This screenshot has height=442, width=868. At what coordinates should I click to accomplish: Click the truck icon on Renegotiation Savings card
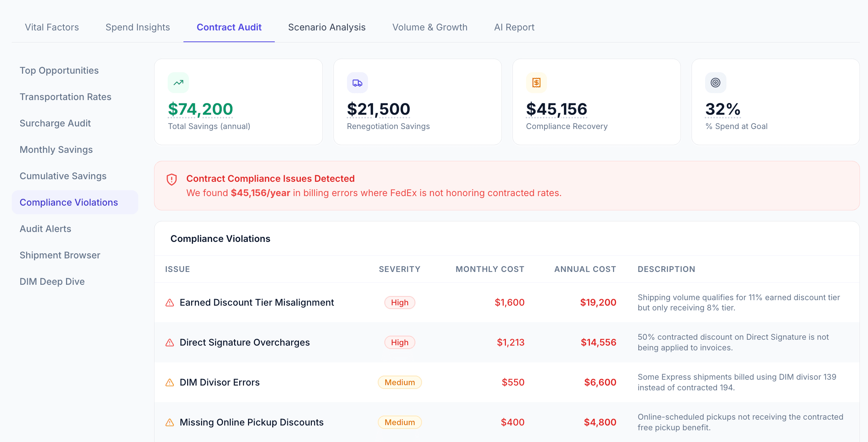tap(357, 82)
